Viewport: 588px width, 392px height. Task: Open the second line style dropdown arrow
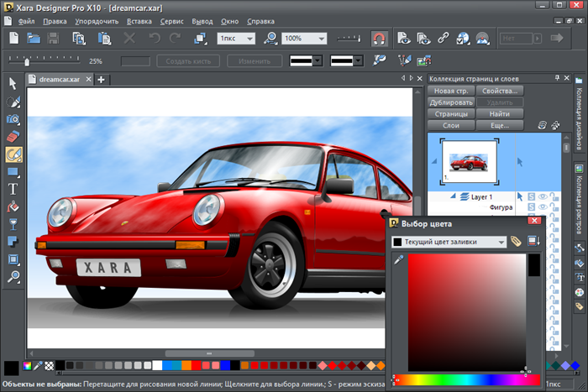click(358, 60)
